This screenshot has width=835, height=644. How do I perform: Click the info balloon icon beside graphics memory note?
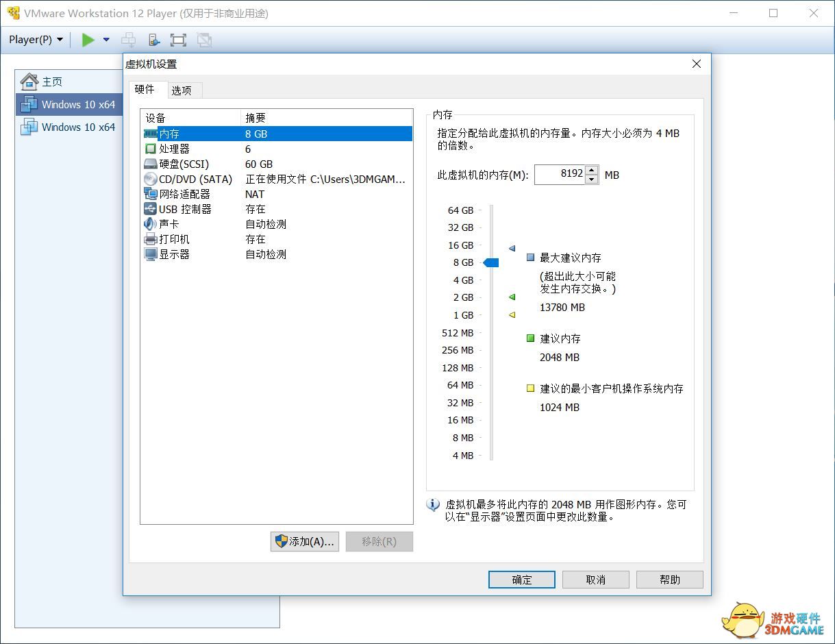[x=433, y=505]
